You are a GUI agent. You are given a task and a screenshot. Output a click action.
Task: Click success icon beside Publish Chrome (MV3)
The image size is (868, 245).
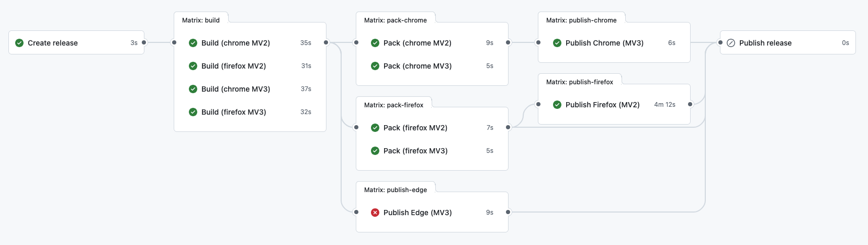pos(557,43)
